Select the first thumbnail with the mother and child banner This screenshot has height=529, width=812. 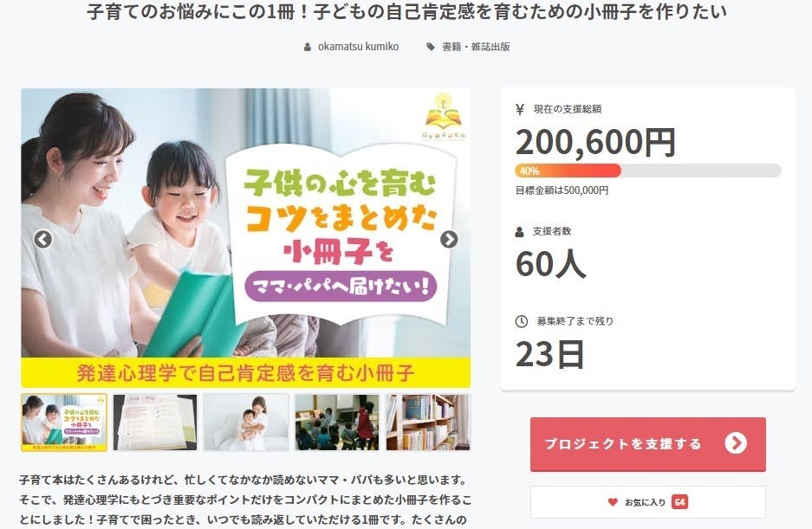64,423
